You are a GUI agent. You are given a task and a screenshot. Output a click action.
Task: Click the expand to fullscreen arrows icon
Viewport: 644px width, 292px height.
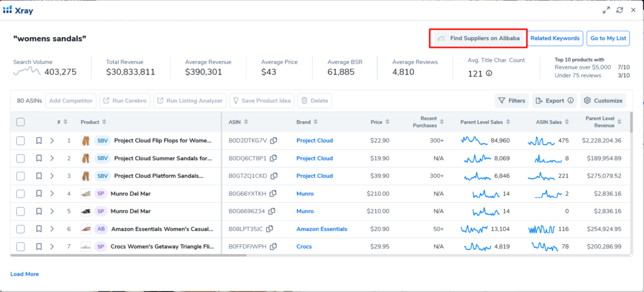pos(606,10)
